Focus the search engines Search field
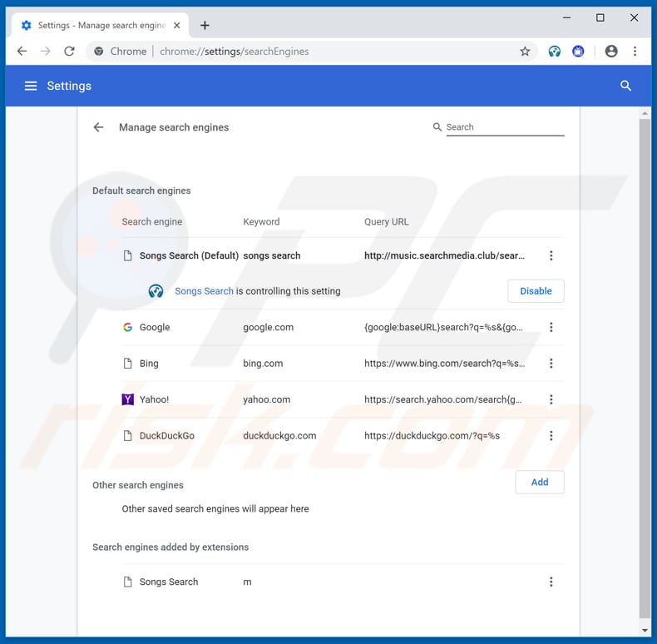This screenshot has width=657, height=644. pos(505,127)
